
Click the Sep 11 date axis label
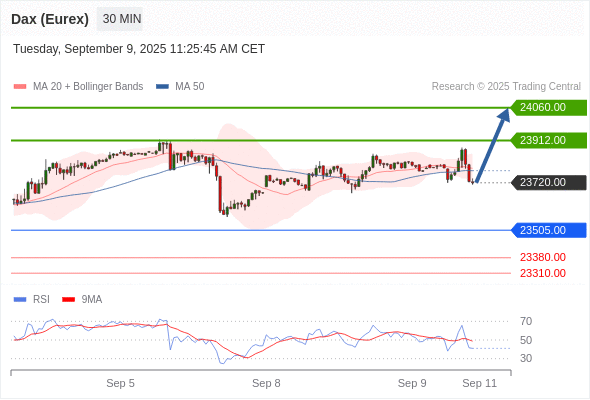click(479, 383)
